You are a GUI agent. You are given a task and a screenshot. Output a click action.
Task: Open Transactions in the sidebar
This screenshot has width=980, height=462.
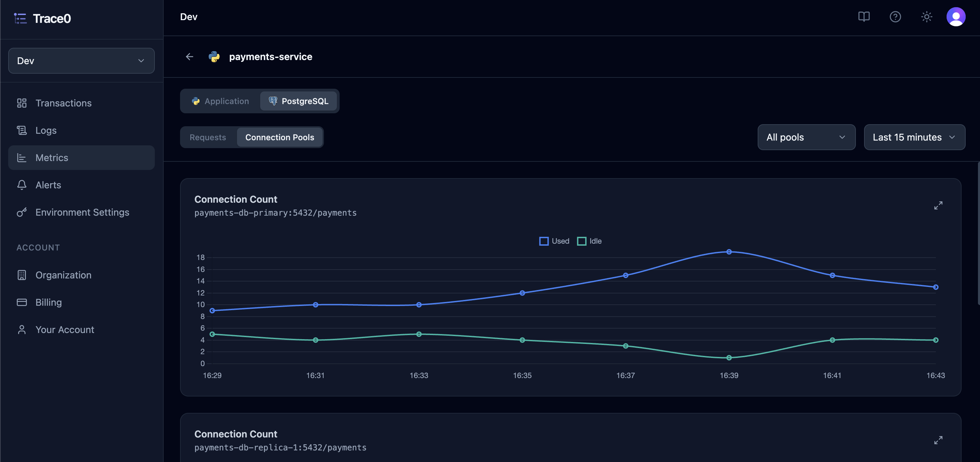81,103
